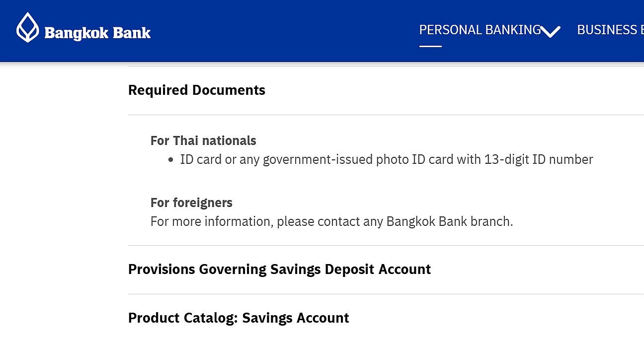
Task: Expand Provisions Governing Savings Deposit Account
Action: coord(279,270)
